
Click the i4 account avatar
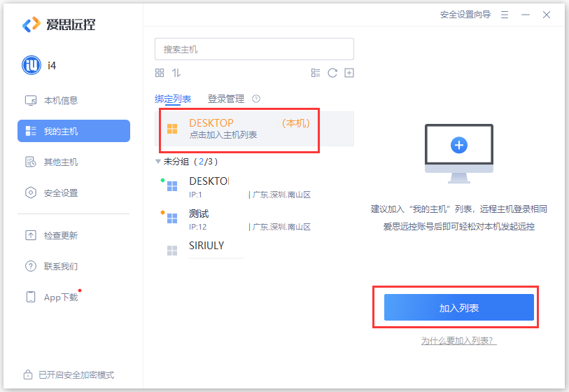(x=31, y=66)
